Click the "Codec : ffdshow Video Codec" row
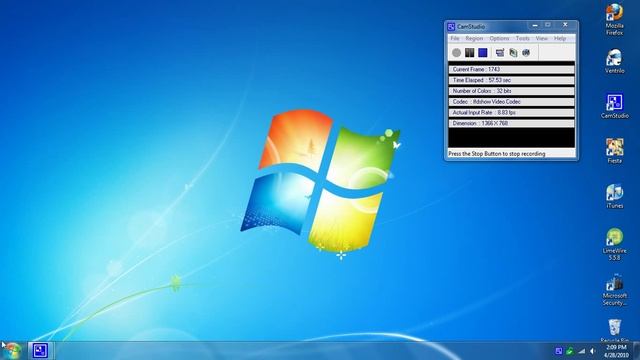This screenshot has width=640, height=360. [x=511, y=102]
